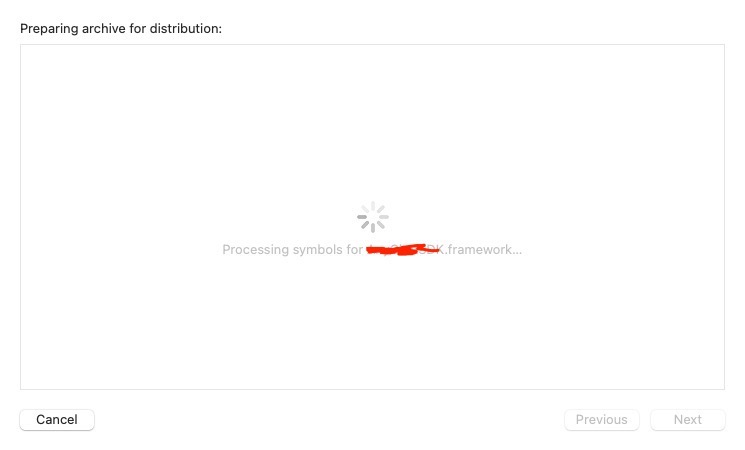745x450 pixels.
Task: Click empty space between Cancel and Previous
Action: pyautogui.click(x=328, y=420)
